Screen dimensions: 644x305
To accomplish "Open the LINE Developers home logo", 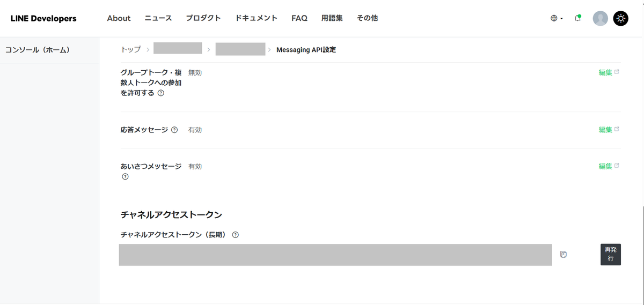I will pyautogui.click(x=43, y=18).
